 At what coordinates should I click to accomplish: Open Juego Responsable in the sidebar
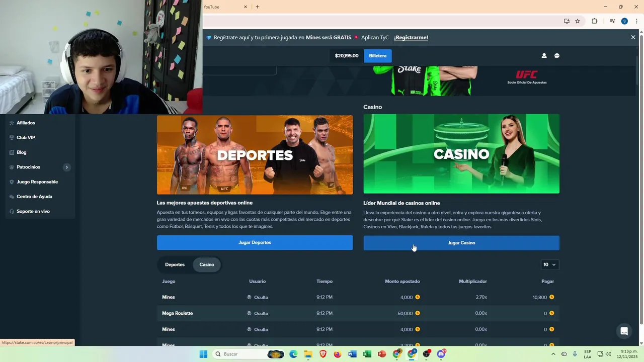click(38, 182)
